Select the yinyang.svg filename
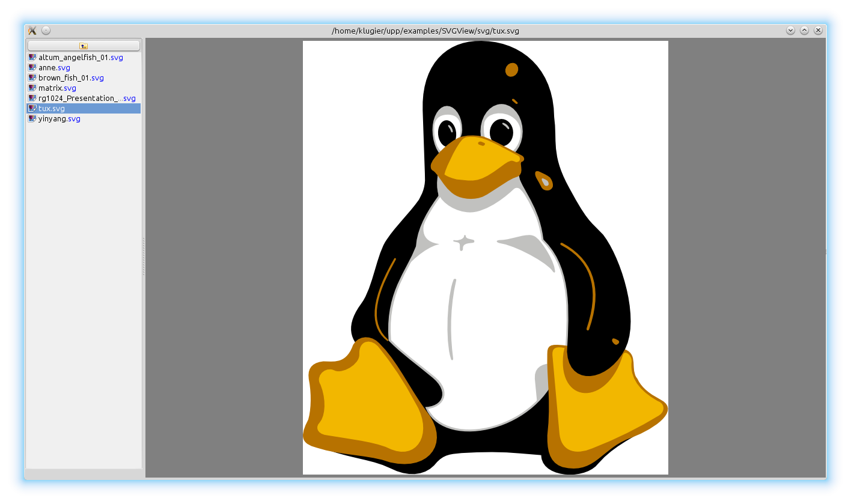The image size is (851, 504). click(59, 119)
